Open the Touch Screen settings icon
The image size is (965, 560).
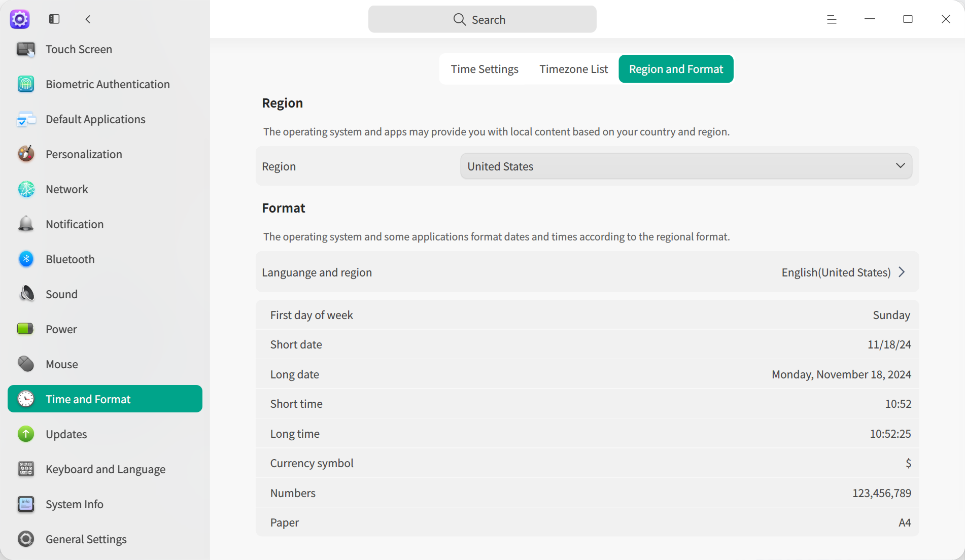(25, 49)
